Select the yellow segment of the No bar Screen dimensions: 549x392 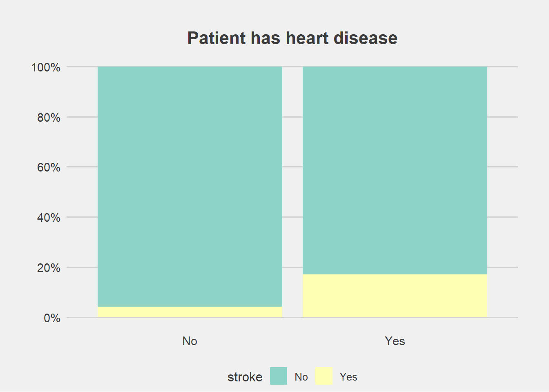tap(190, 312)
